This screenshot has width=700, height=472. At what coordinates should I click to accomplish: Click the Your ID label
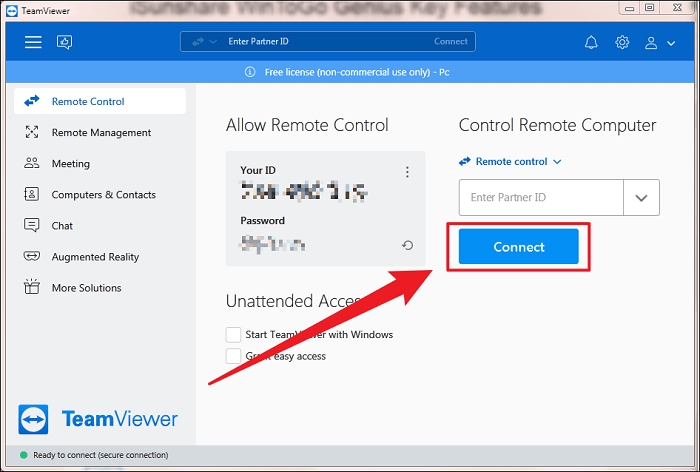click(x=258, y=170)
